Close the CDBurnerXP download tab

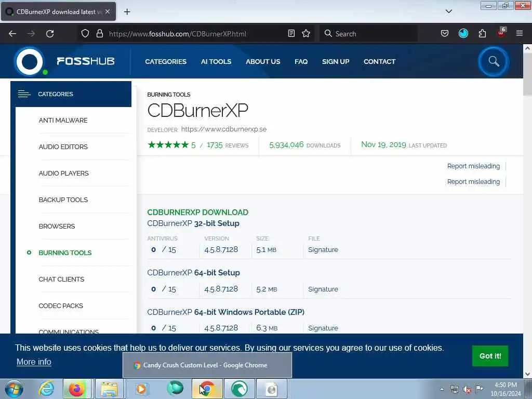(108, 11)
